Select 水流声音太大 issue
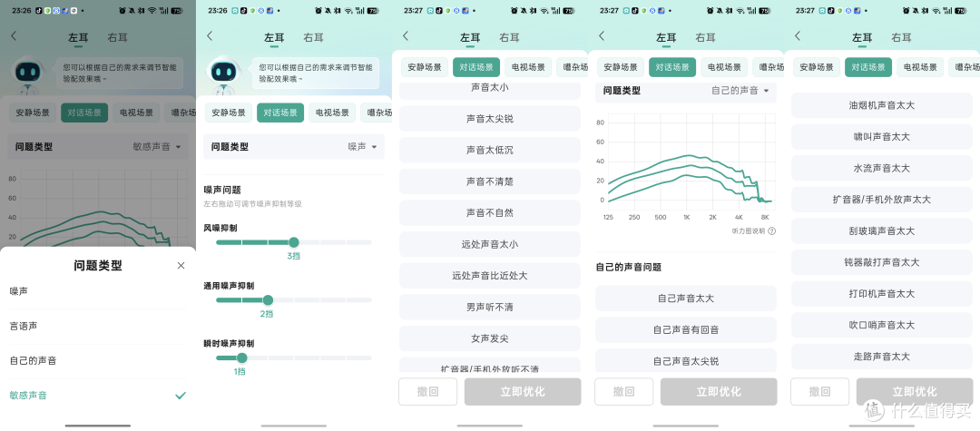The width and height of the screenshot is (980, 431). pyautogui.click(x=882, y=168)
